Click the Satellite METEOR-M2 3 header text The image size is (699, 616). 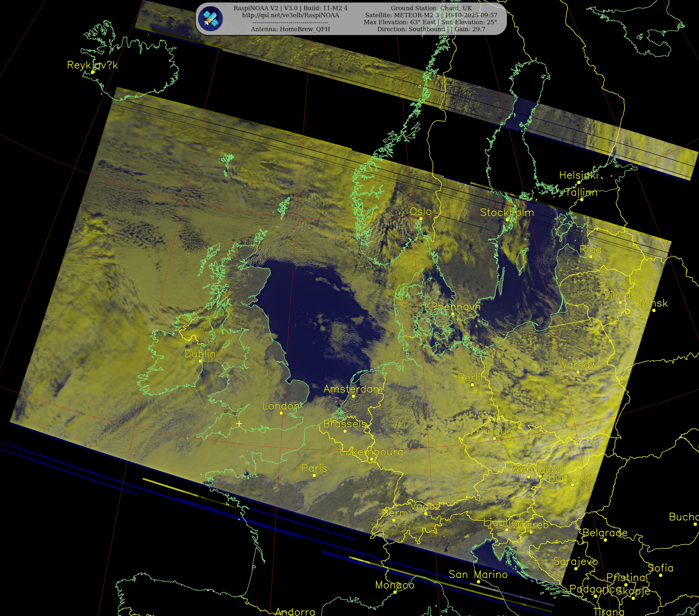[x=402, y=15]
